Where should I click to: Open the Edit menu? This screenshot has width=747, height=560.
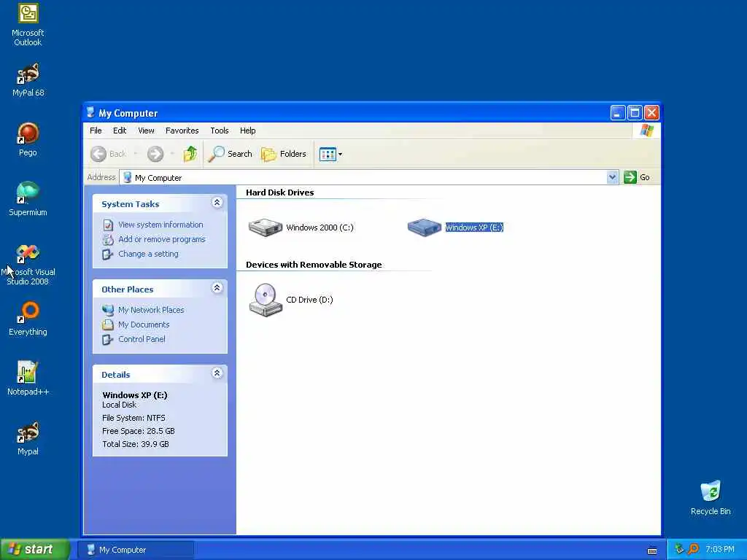[x=120, y=131]
